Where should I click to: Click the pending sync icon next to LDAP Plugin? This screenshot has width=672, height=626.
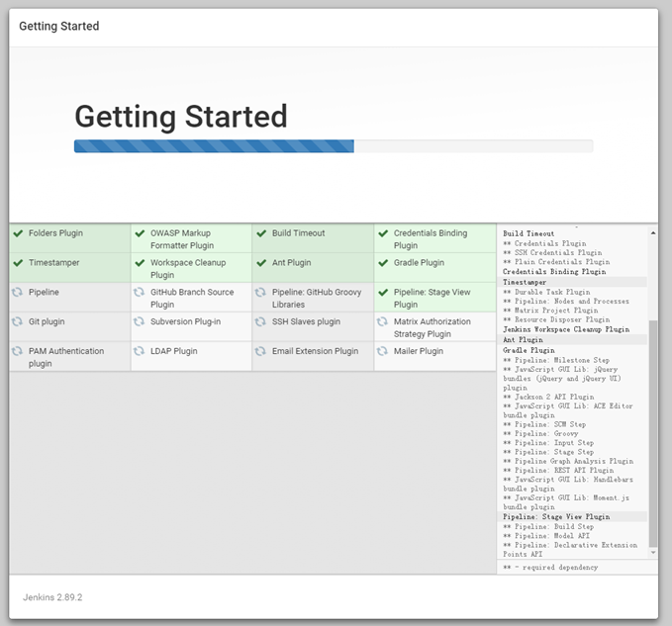point(140,351)
